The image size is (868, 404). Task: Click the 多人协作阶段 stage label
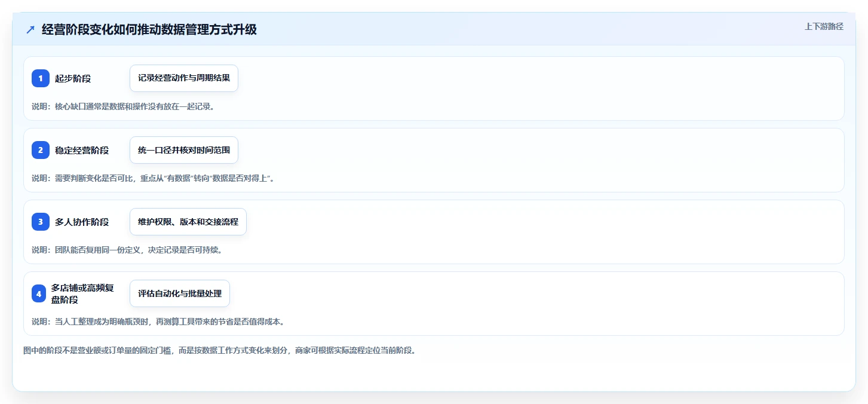coord(82,222)
